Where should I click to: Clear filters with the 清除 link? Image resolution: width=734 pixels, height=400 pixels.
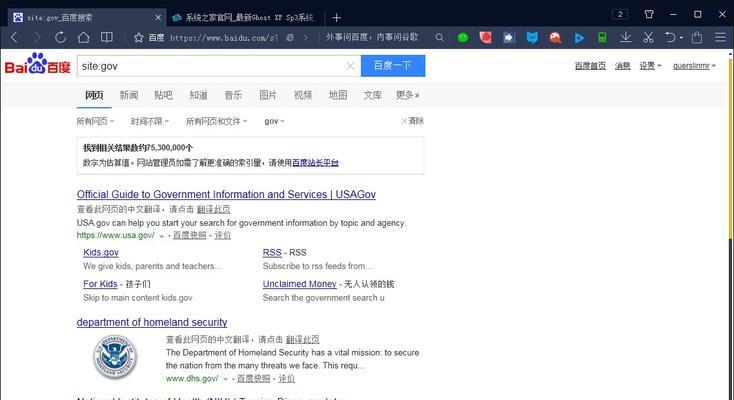tap(412, 121)
